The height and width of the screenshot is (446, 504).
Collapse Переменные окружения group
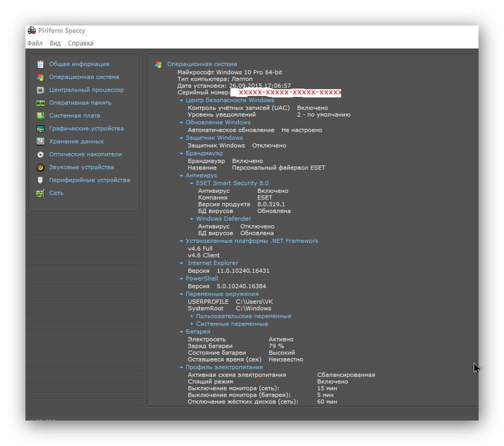[x=181, y=294]
